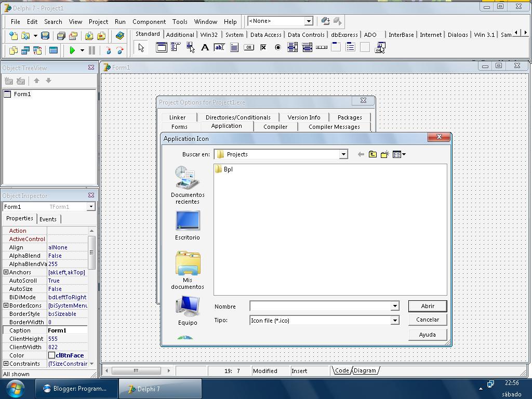This screenshot has width=532, height=399.
Task: Select the CheckBox component icon
Action: coord(263,47)
